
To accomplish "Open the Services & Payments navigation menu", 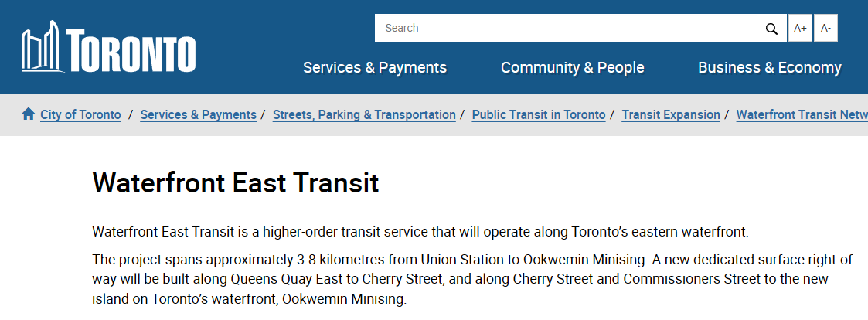I will click(x=375, y=68).
